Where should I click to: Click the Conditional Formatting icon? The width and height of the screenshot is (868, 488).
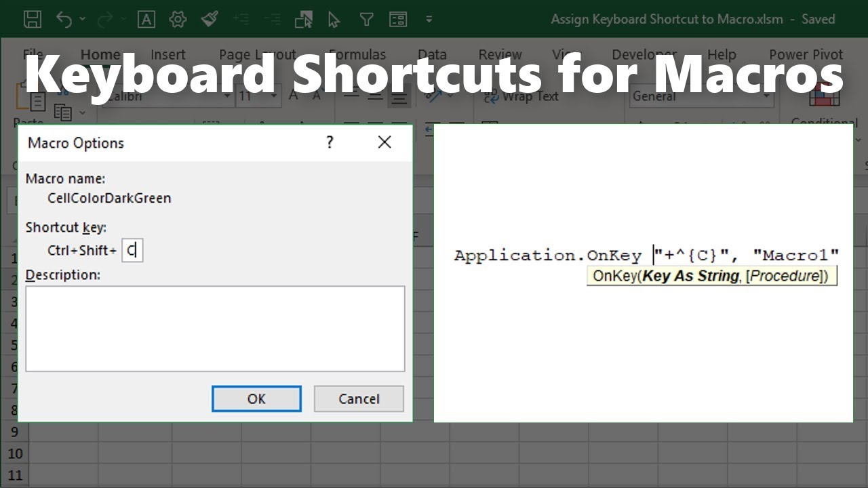tap(825, 95)
